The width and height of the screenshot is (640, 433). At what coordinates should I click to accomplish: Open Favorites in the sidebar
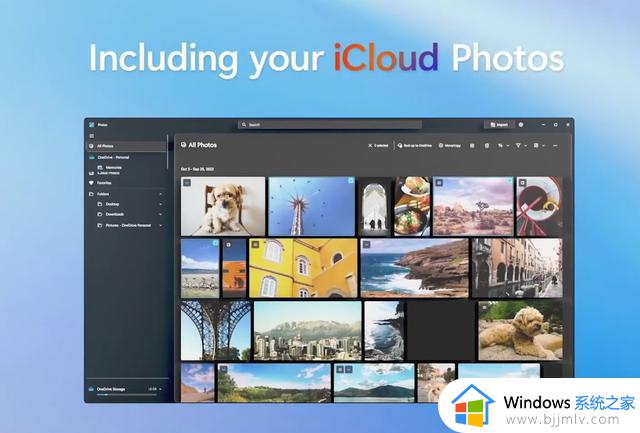coord(127,183)
